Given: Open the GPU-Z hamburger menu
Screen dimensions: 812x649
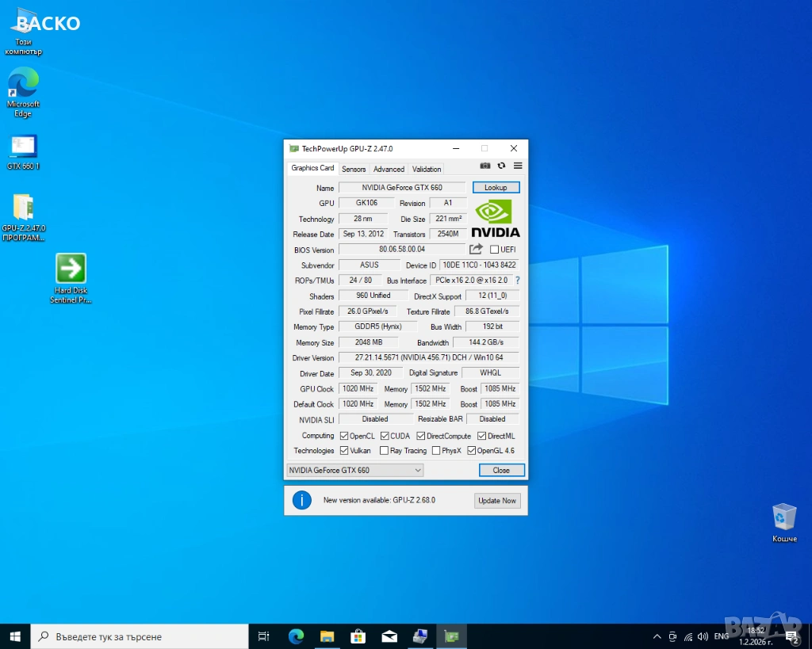Looking at the screenshot, I should coord(518,166).
